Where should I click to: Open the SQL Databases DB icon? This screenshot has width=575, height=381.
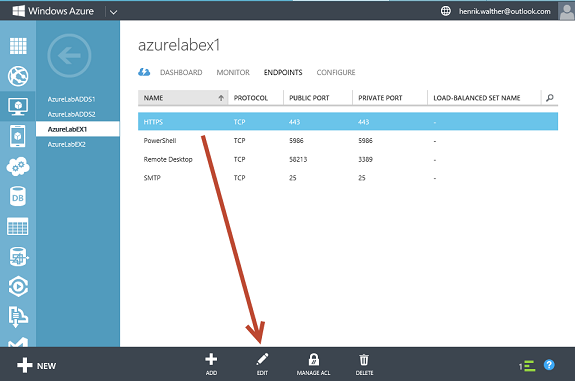[18, 197]
